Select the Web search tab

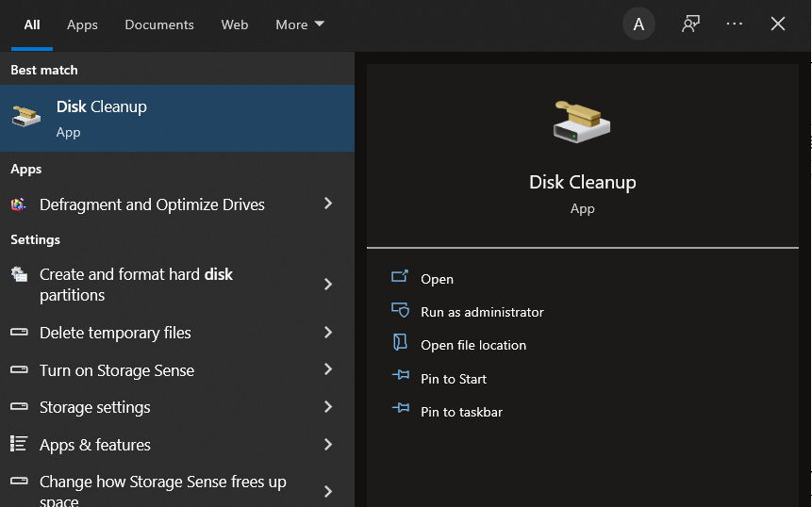(235, 25)
